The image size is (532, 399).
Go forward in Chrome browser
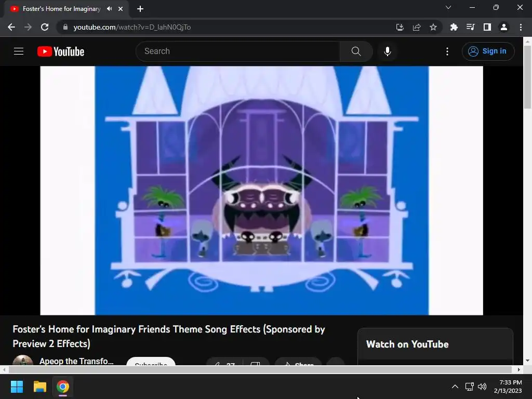pyautogui.click(x=28, y=27)
